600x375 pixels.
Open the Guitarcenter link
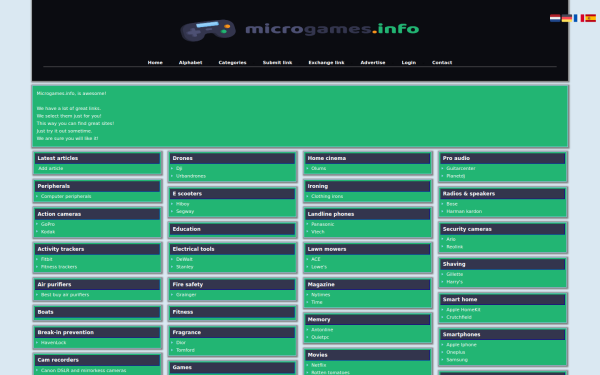pos(461,168)
